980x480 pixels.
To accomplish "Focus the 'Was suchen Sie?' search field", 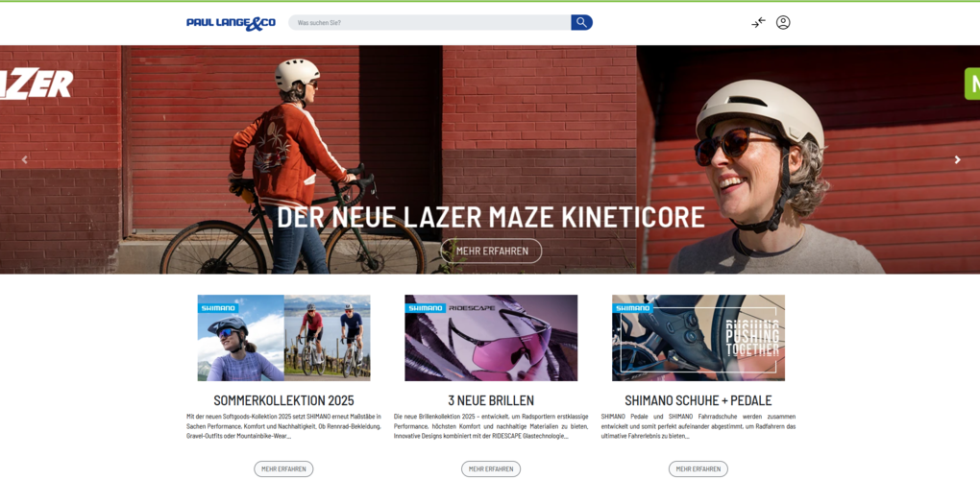I will (x=429, y=22).
